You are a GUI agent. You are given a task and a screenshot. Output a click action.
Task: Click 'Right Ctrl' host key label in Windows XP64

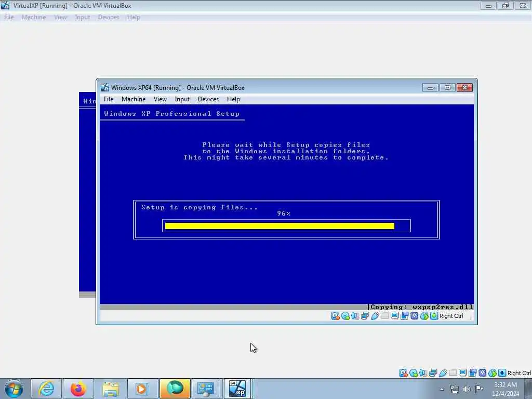(x=451, y=316)
